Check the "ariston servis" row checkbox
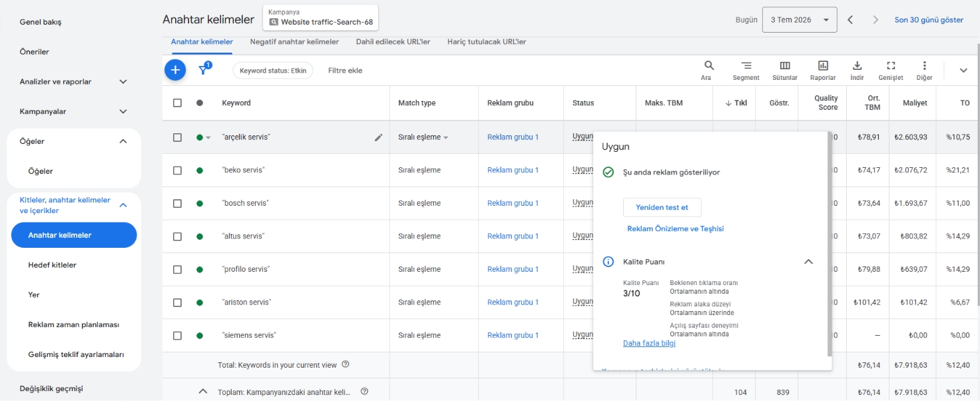The height and width of the screenshot is (401, 980). tap(177, 302)
